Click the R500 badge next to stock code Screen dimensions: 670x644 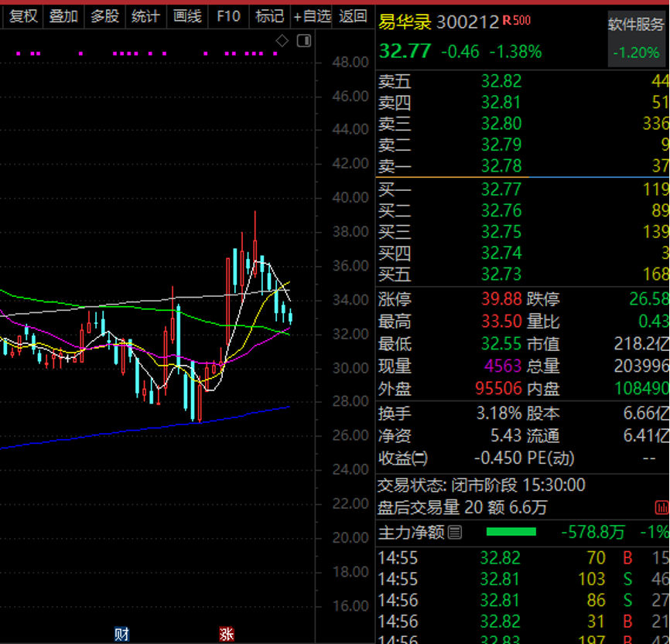517,21
